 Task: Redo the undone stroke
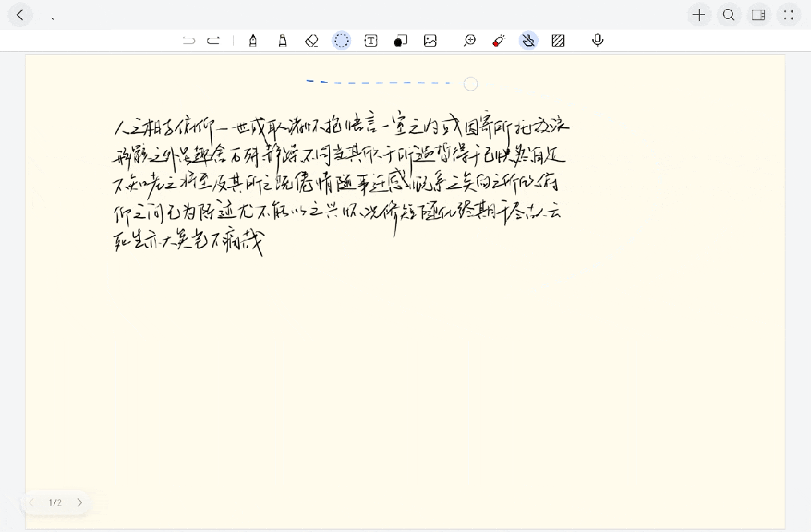point(213,41)
